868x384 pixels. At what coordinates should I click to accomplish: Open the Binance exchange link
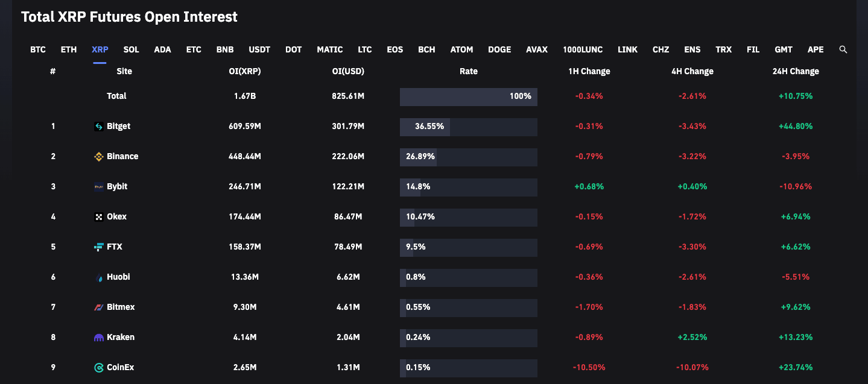(x=122, y=156)
